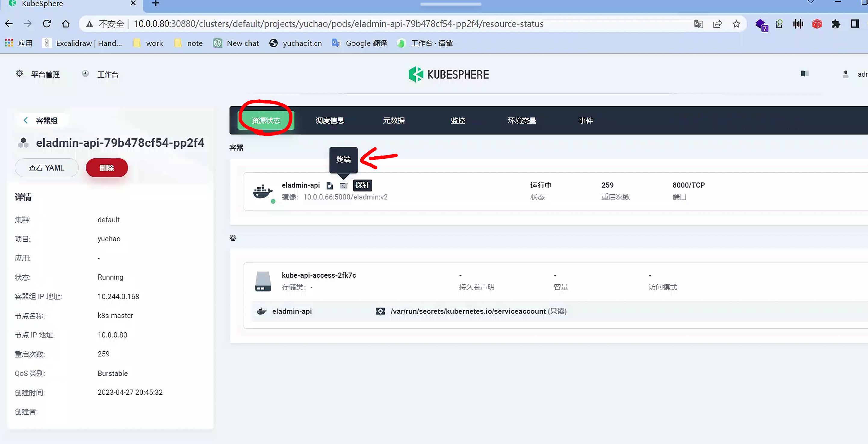Switch to the 环境变量 tab

coord(522,120)
